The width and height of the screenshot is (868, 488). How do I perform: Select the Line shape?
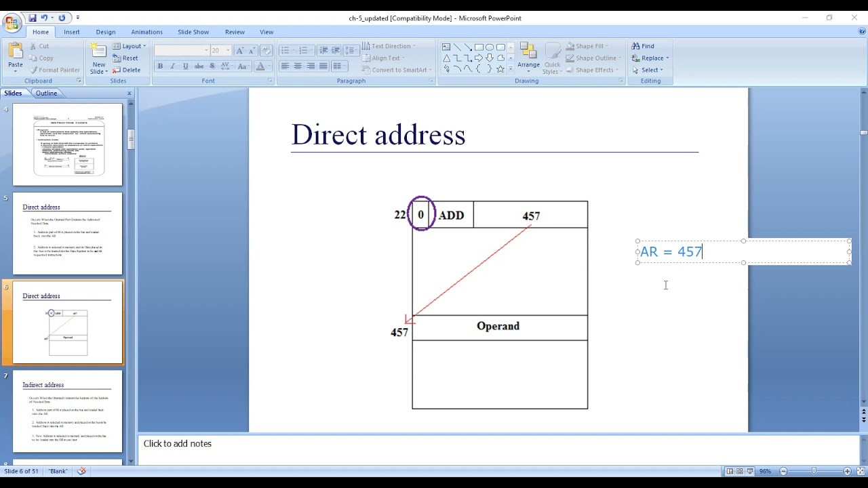click(457, 47)
